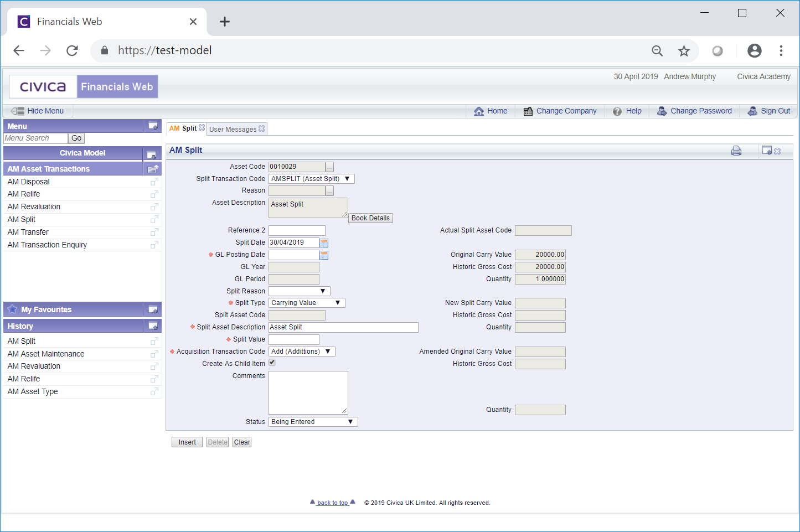This screenshot has width=800, height=532.
Task: Open AM Disposal in a new window icon
Action: point(154,182)
